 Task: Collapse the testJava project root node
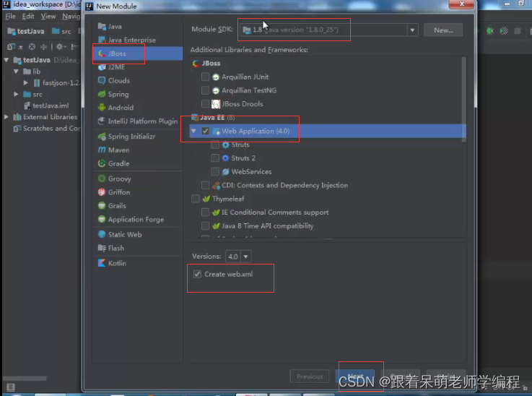pyautogui.click(x=6, y=60)
